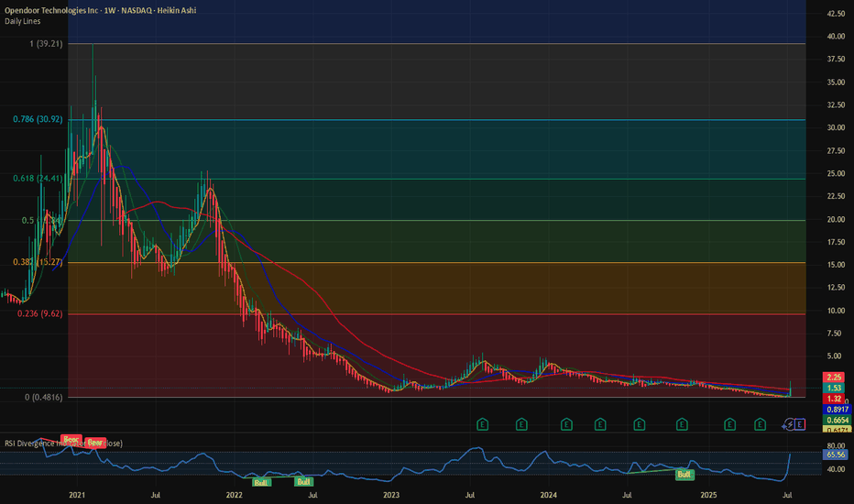The height and width of the screenshot is (504, 854).
Task: Click the lightning bolt event icon
Action: click(789, 424)
